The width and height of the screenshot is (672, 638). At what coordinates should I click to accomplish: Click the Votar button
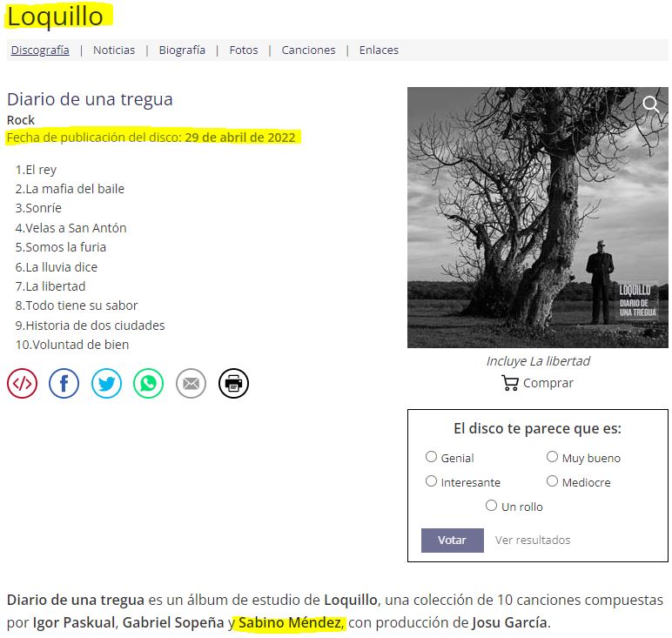click(x=452, y=541)
